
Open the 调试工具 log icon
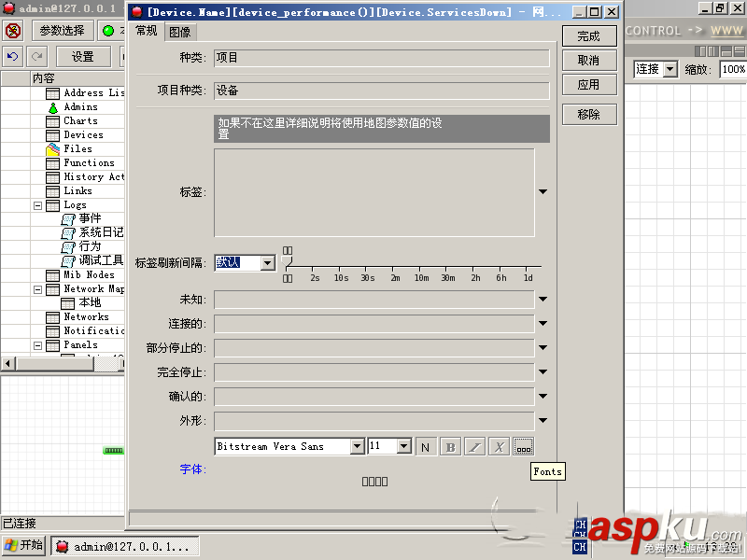pyautogui.click(x=68, y=261)
